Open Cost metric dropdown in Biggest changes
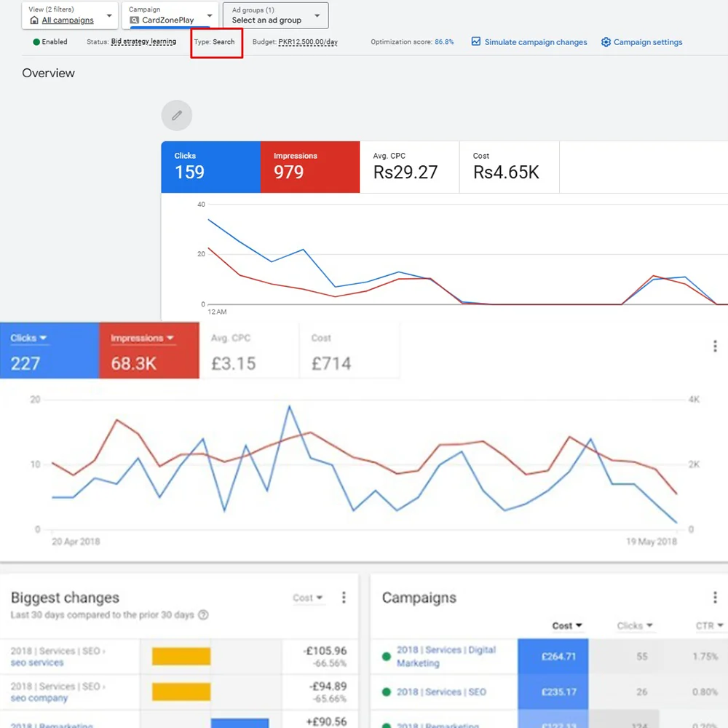Viewport: 728px width, 728px height. 308,598
